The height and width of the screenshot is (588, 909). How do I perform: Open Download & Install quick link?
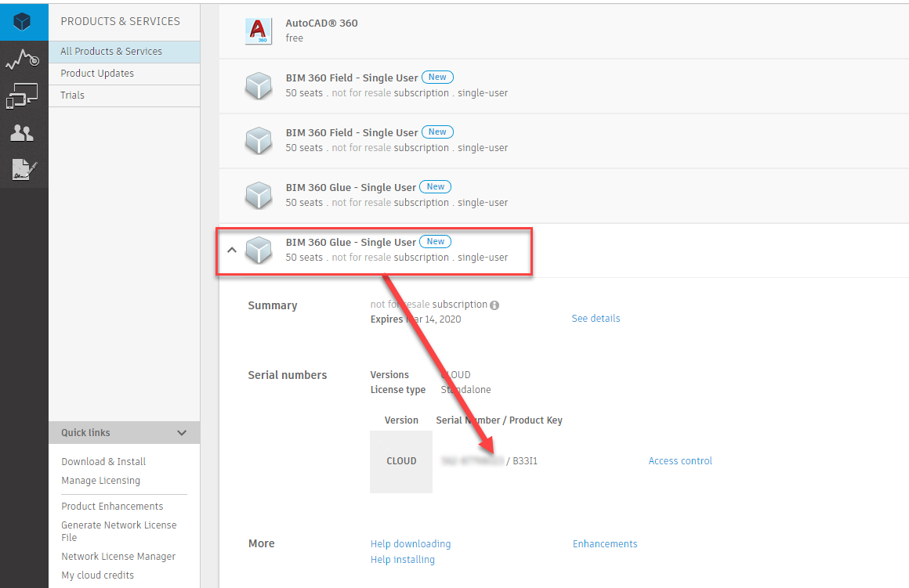[x=103, y=462]
